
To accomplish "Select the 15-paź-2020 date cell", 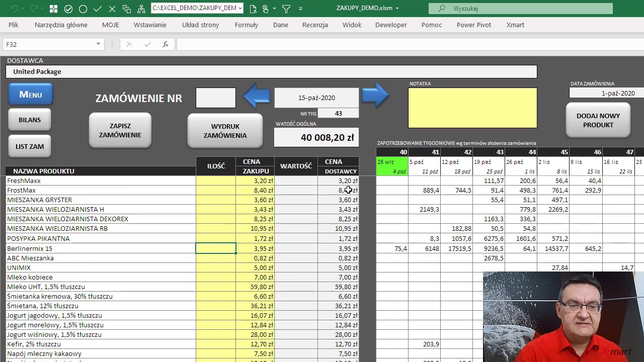I will [316, 98].
